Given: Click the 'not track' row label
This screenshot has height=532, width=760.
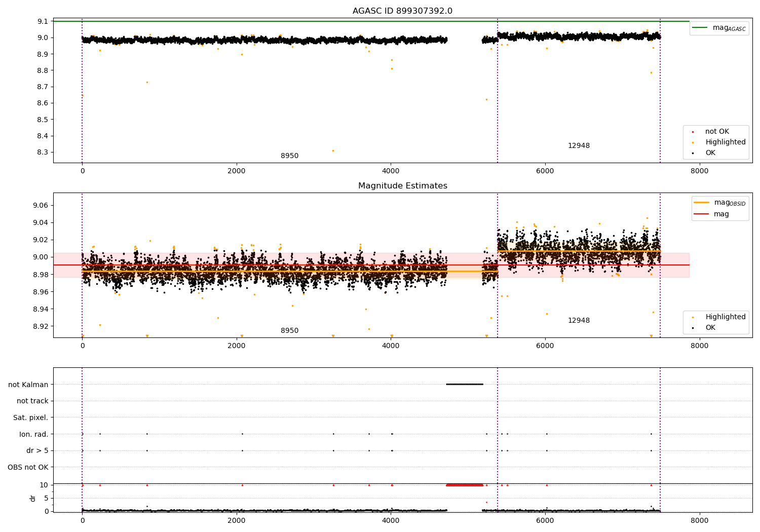Looking at the screenshot, I should coord(32,401).
